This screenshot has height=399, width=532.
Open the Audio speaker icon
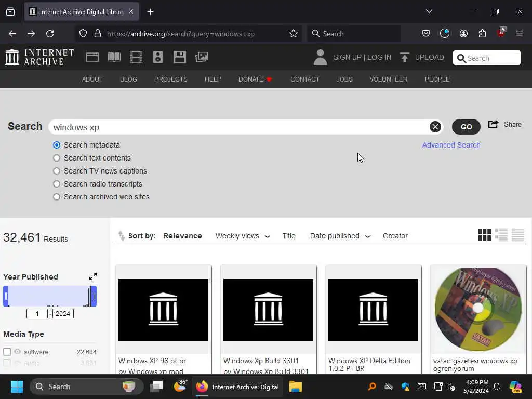[x=158, y=57]
